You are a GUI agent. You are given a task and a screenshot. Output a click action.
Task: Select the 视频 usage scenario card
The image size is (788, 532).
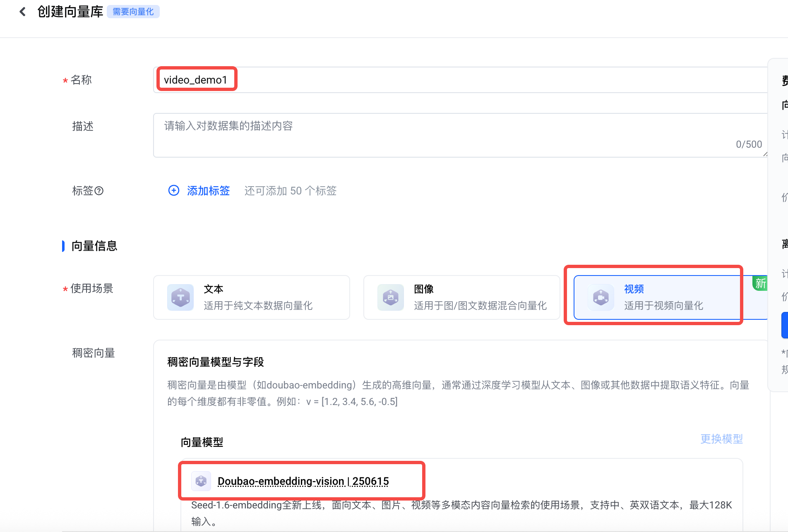670,297
